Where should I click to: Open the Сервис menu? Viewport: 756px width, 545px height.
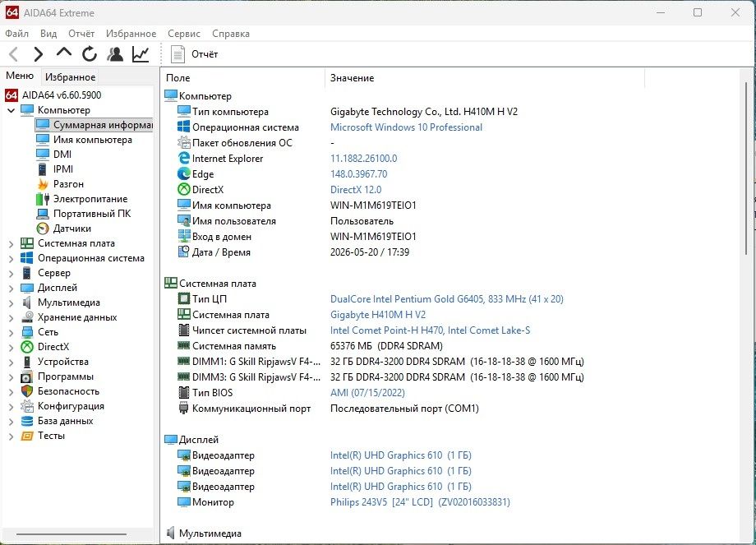184,34
